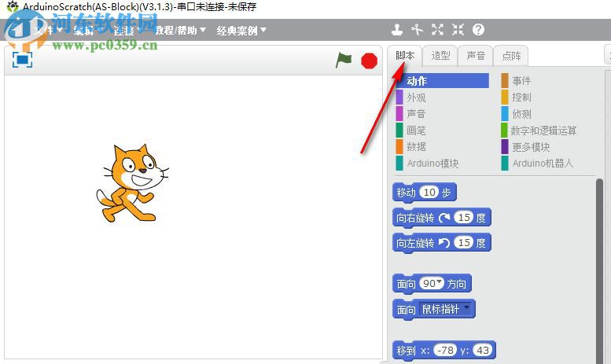
Task: Click the red stop sign button
Action: click(369, 61)
